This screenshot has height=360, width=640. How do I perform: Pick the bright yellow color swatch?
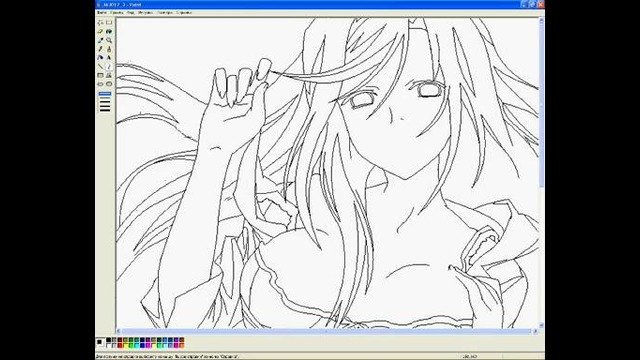125,346
